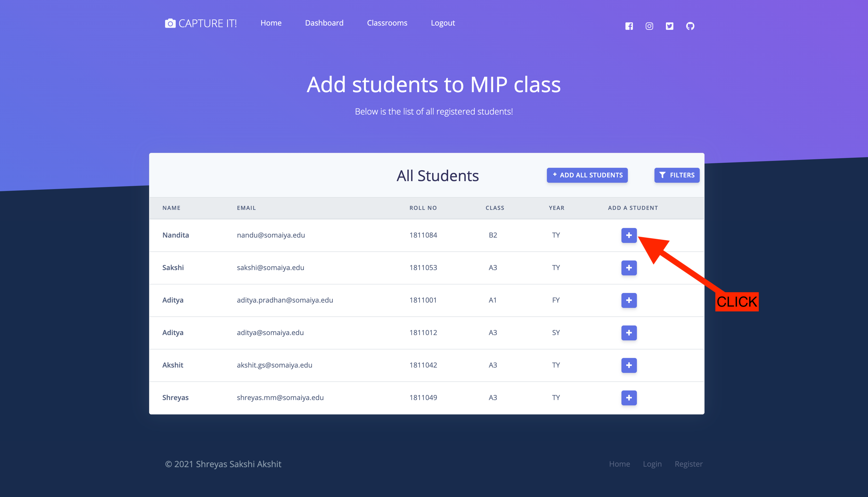
Task: Click the plus icon for Nandita
Action: pyautogui.click(x=628, y=235)
